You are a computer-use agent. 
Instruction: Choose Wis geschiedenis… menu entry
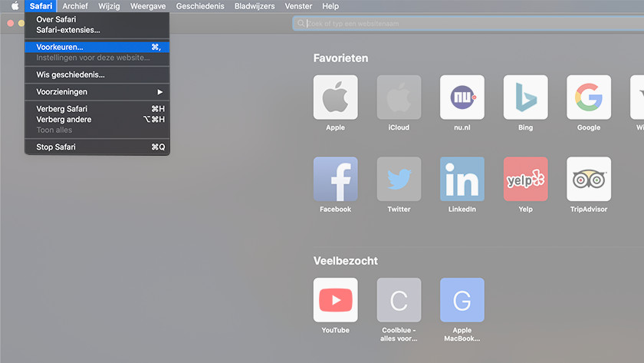[97, 74]
